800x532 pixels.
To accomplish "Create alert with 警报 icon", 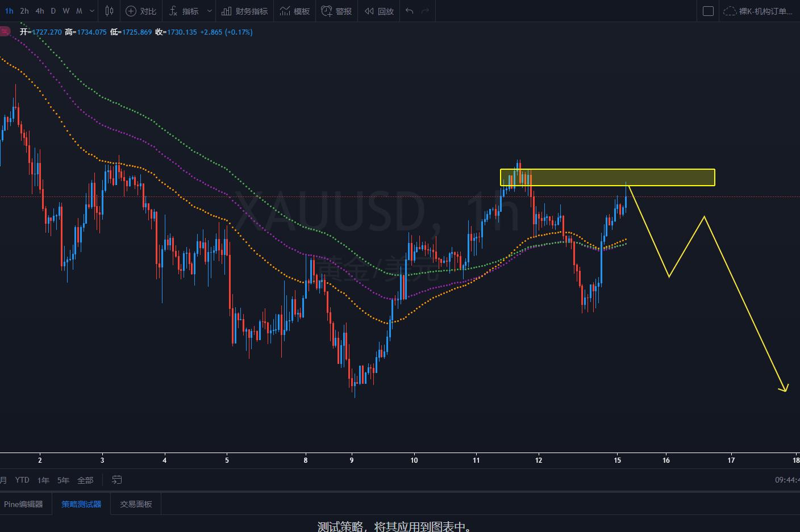I will coord(327,11).
